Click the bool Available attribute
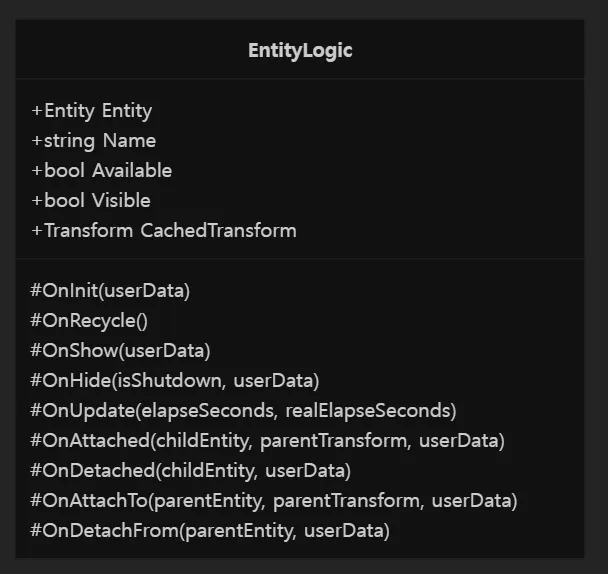608x574 pixels. coord(102,171)
